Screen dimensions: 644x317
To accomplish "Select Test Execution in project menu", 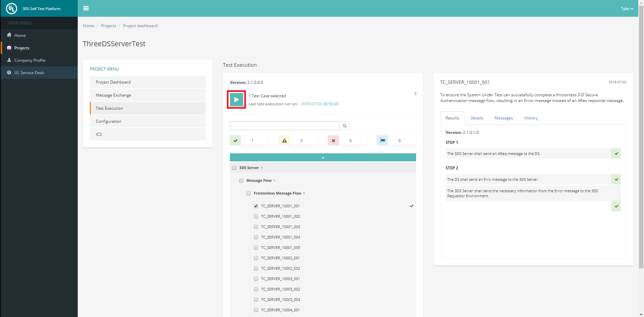I will (x=148, y=108).
